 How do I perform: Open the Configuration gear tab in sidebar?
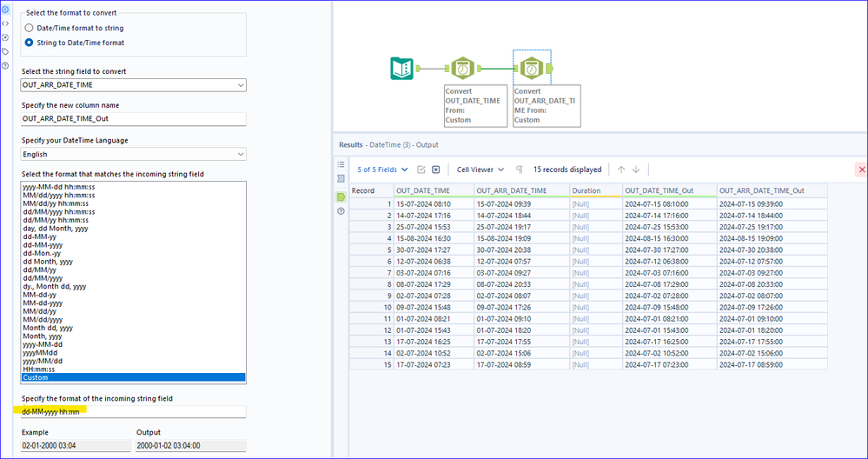tap(5, 8)
